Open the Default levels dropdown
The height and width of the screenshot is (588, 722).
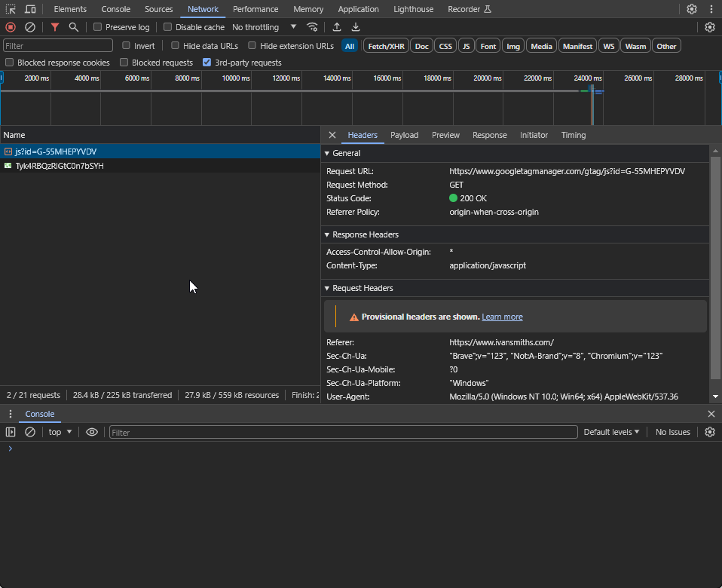[611, 432]
